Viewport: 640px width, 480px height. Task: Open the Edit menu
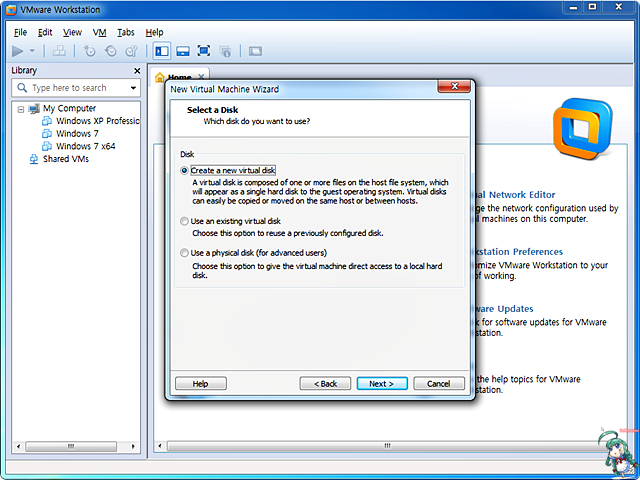(45, 32)
